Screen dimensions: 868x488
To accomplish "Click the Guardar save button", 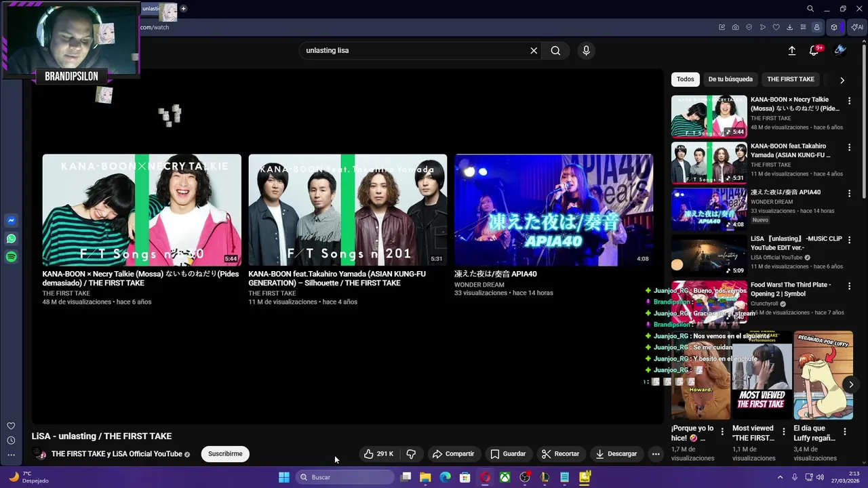I will tap(508, 454).
